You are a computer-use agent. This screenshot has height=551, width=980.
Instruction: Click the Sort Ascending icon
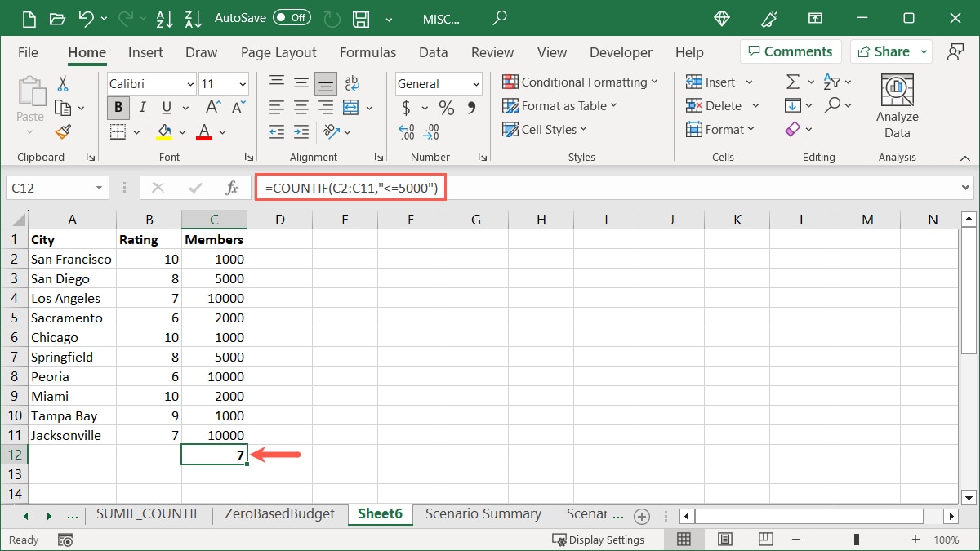165,18
